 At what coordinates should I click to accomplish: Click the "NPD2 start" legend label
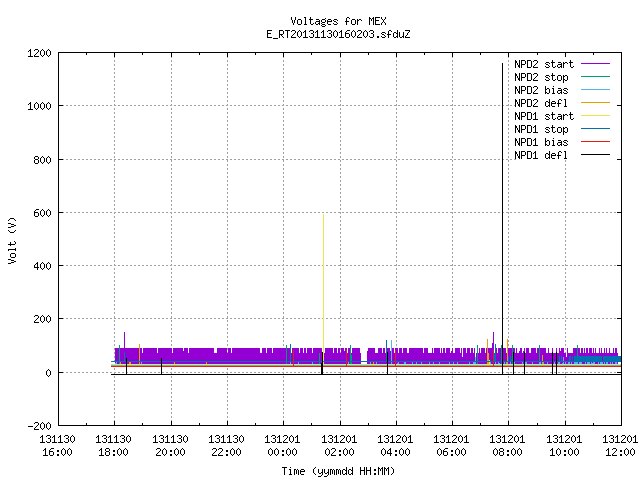(544, 64)
